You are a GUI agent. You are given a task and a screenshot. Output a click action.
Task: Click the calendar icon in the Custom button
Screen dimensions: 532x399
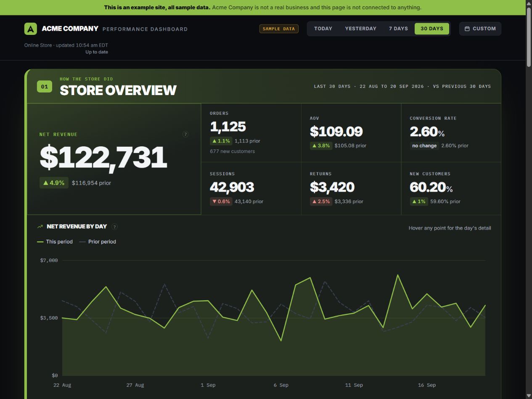(467, 29)
